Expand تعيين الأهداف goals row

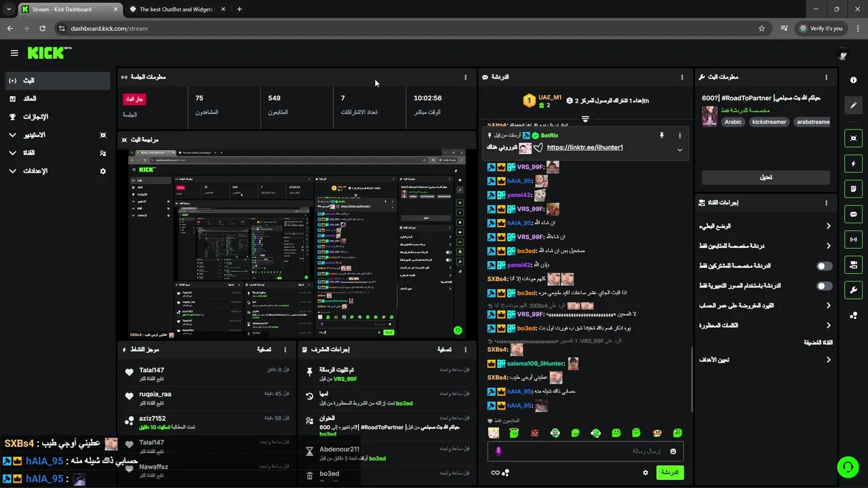(x=764, y=360)
